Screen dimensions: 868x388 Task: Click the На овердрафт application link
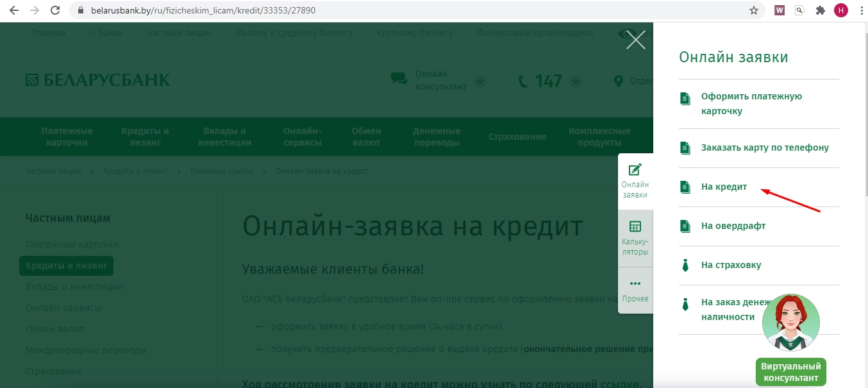tap(733, 226)
